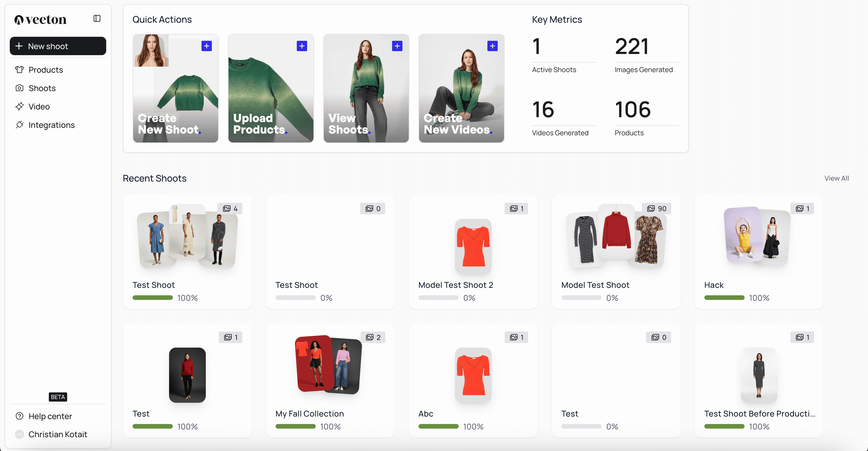Click the plus icon on Upload Products card
Image resolution: width=868 pixels, height=451 pixels.
[302, 46]
